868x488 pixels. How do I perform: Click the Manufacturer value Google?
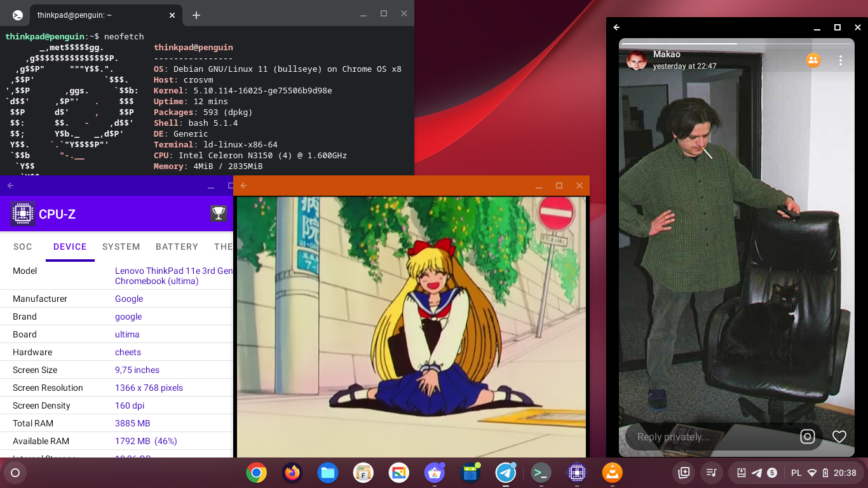tap(129, 299)
